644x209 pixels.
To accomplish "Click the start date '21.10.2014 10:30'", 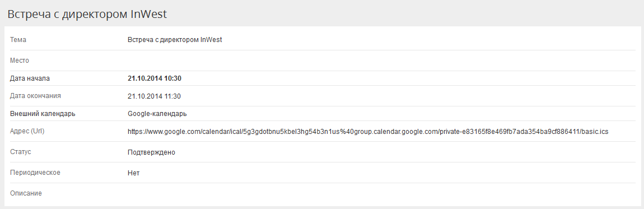I will [155, 78].
